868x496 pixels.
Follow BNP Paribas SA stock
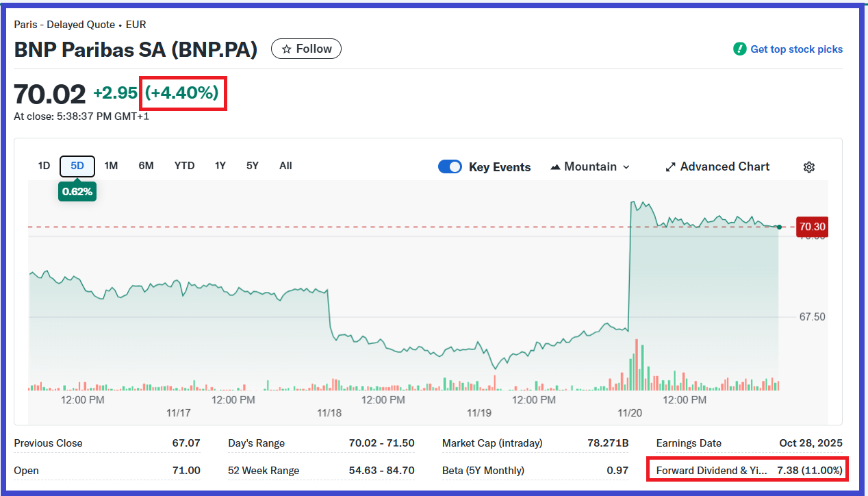[306, 49]
